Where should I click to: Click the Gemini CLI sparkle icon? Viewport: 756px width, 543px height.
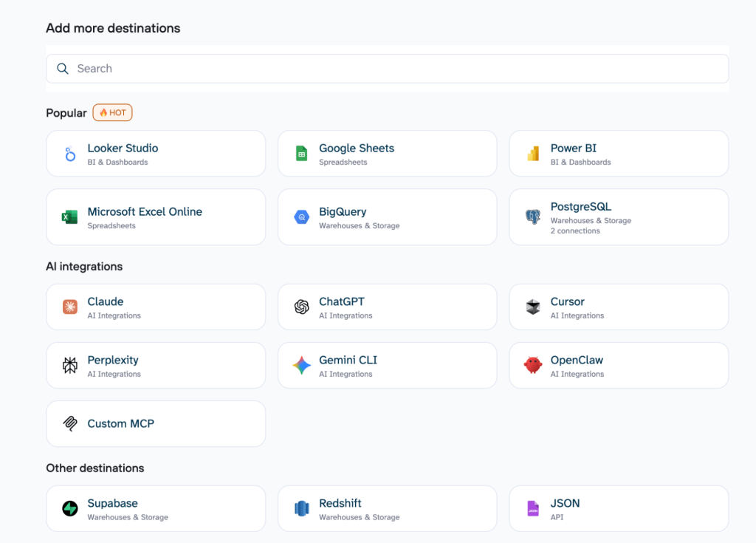point(301,366)
